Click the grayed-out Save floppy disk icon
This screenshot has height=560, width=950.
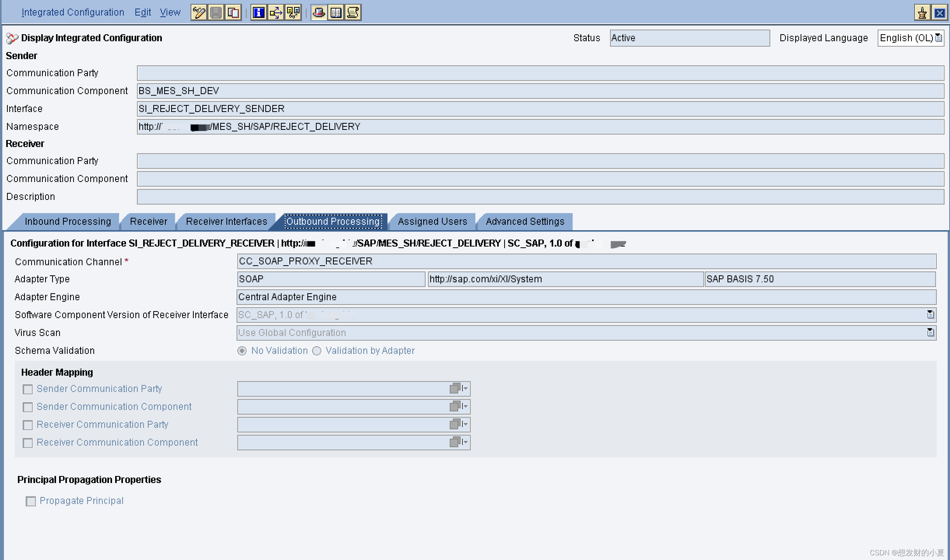[x=216, y=13]
